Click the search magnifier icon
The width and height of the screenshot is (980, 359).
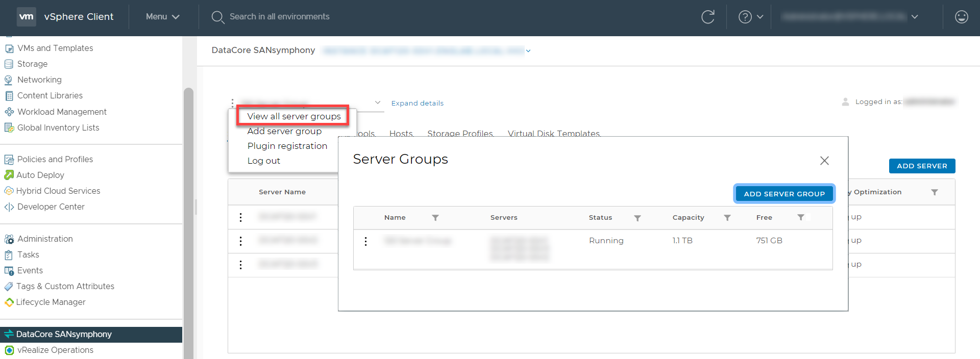[217, 17]
